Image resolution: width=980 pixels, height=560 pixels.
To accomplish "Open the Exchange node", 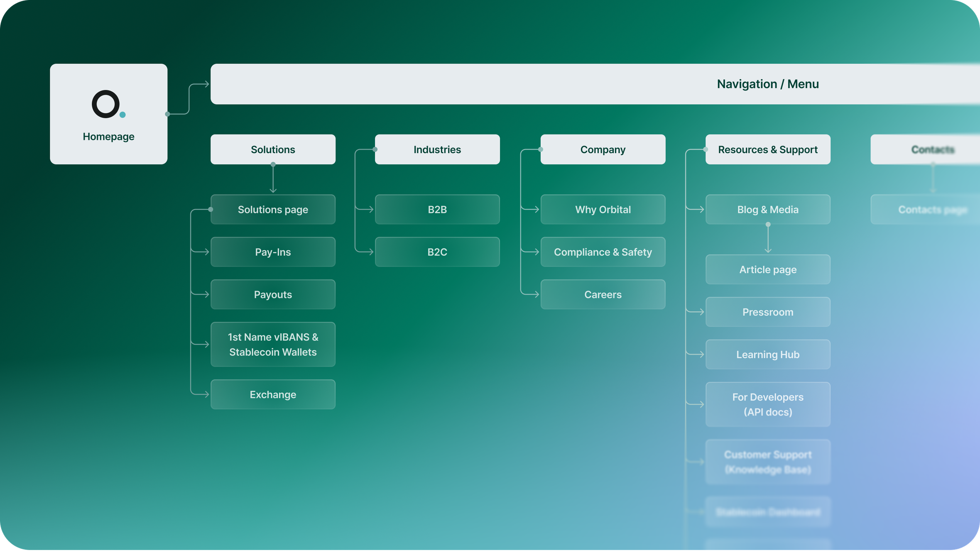I will 273,394.
